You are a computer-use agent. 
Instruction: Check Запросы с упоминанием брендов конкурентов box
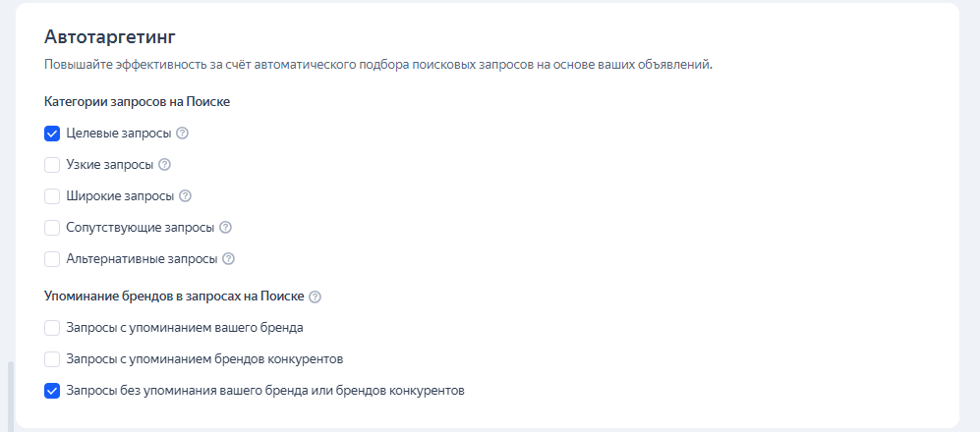52,359
